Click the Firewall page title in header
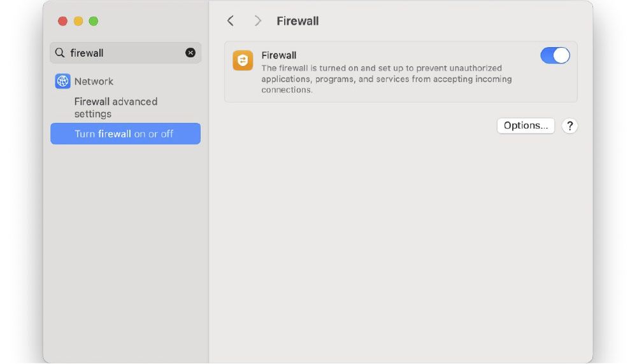Image resolution: width=637 pixels, height=364 pixels. pos(297,21)
